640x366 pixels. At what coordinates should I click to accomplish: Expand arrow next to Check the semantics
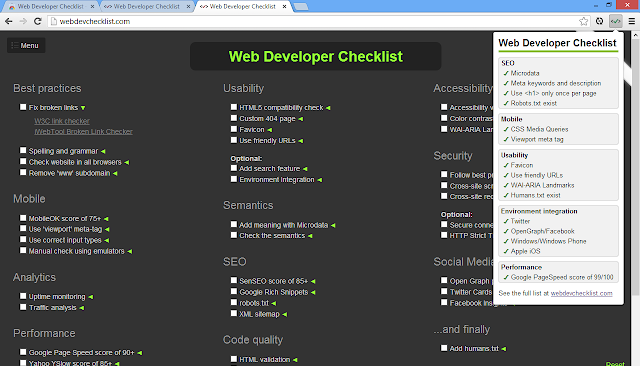[x=310, y=236]
